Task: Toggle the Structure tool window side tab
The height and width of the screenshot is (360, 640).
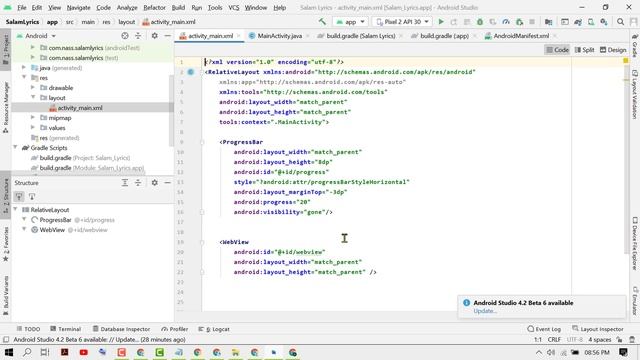Action: click(6, 196)
